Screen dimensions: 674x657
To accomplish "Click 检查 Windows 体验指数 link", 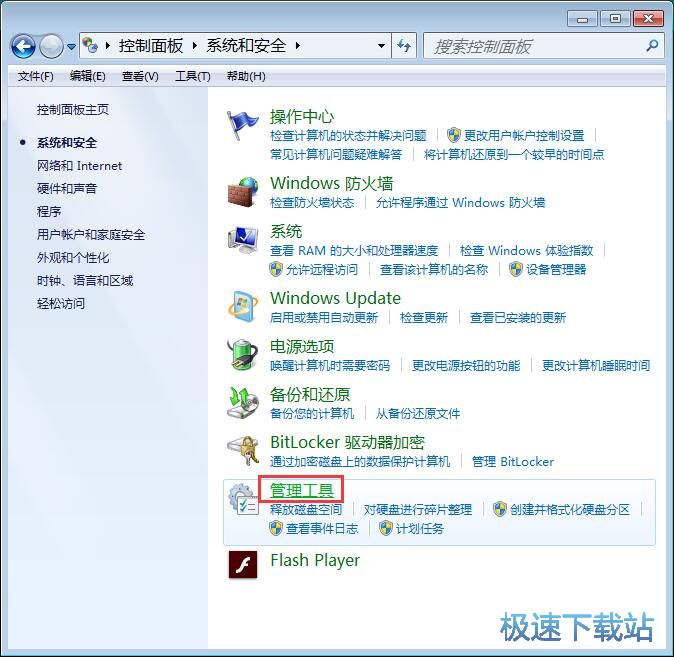I will 527,250.
